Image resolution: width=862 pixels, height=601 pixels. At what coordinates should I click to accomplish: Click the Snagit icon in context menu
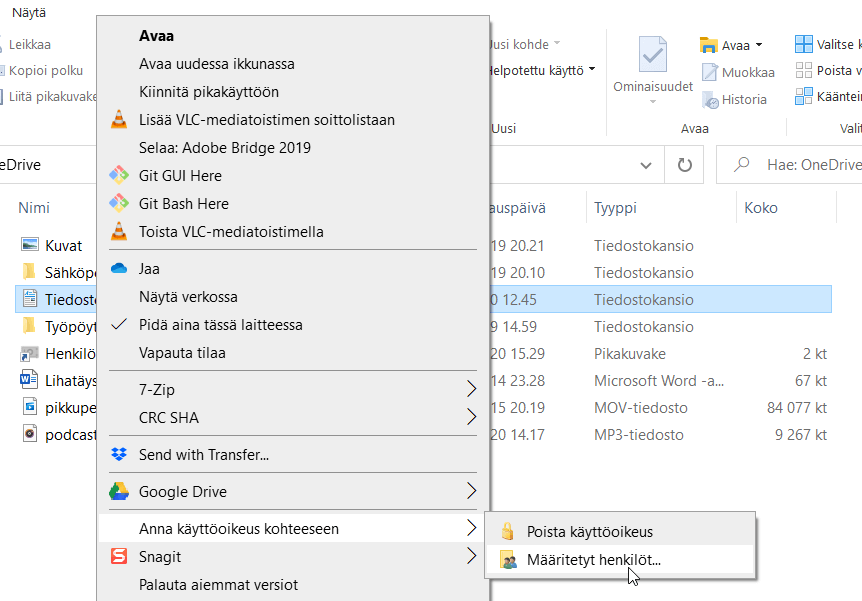point(119,557)
